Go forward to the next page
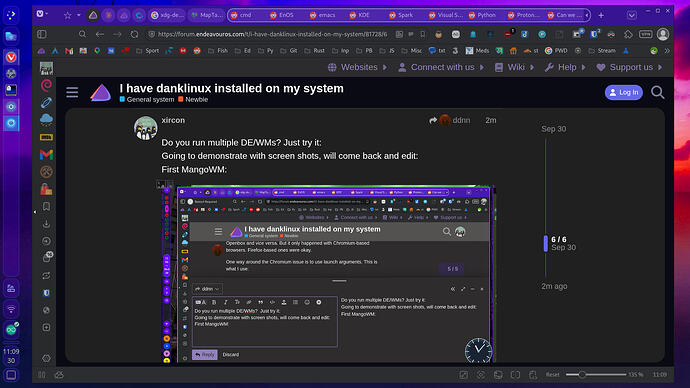This screenshot has height=388, width=690. (117, 34)
